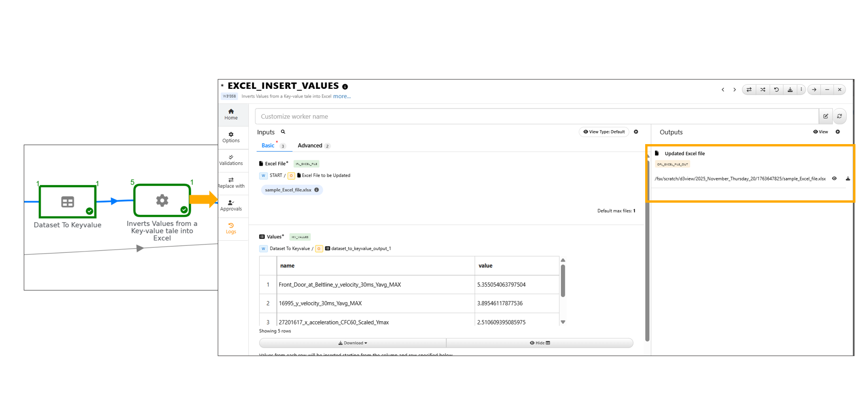Open the Validations sidebar section
The width and height of the screenshot is (868, 410).
click(x=231, y=160)
